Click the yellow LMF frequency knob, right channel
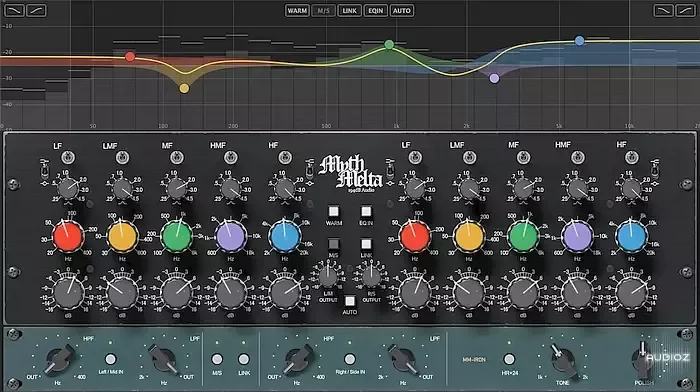700x392 pixels. (x=469, y=237)
